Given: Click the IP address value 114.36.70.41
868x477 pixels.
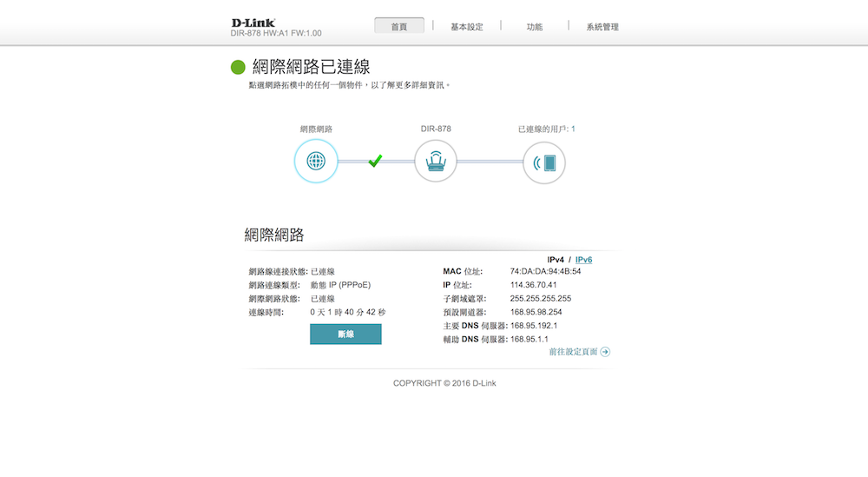Looking at the screenshot, I should point(533,285).
